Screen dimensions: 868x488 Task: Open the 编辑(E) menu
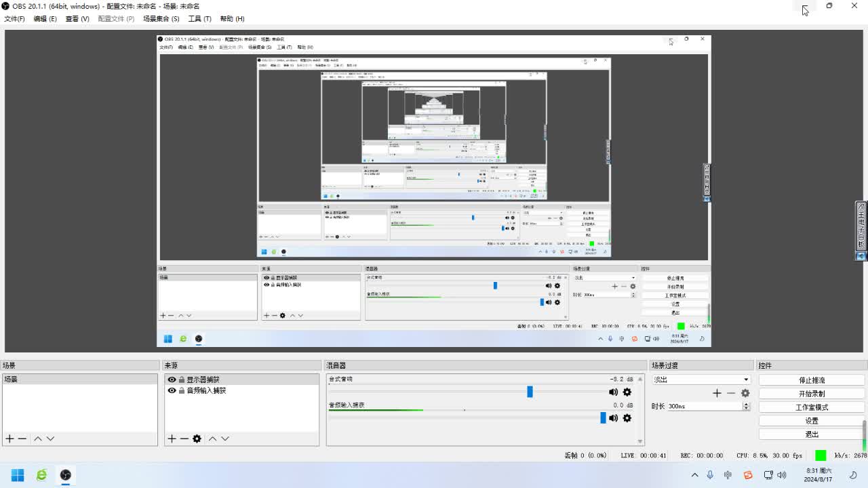click(x=45, y=19)
